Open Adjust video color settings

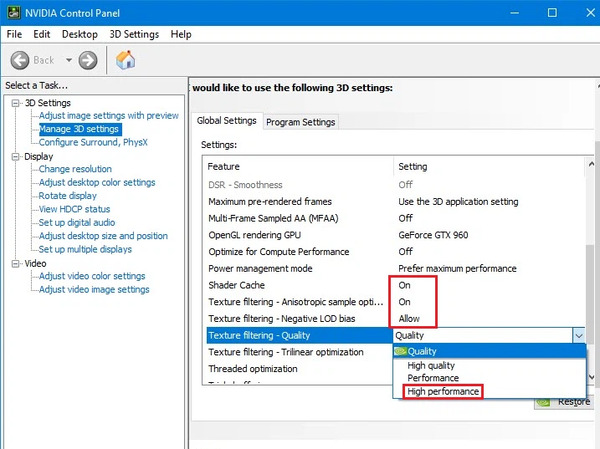coord(92,276)
